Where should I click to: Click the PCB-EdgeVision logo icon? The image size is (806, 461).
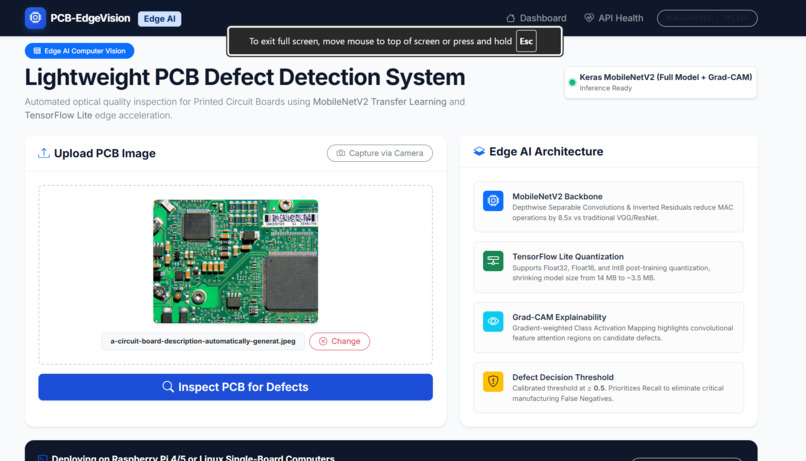(x=35, y=18)
